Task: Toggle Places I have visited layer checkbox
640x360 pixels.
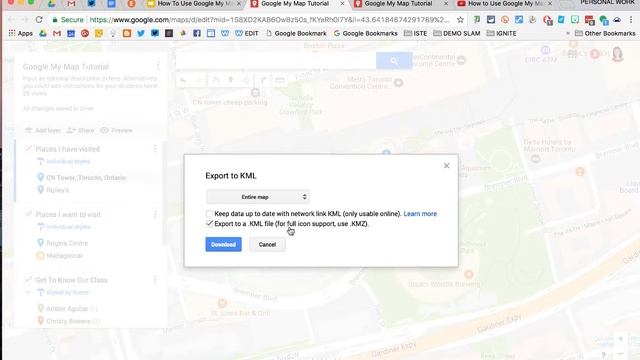Action: (28, 149)
